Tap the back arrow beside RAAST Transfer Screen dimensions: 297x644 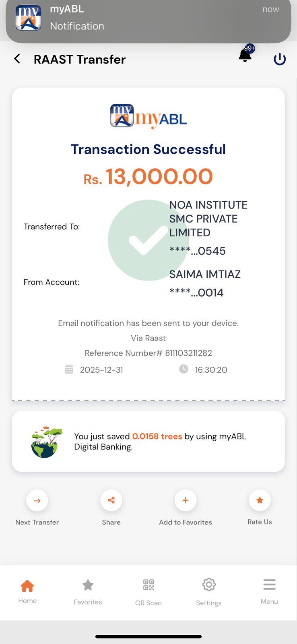17,59
